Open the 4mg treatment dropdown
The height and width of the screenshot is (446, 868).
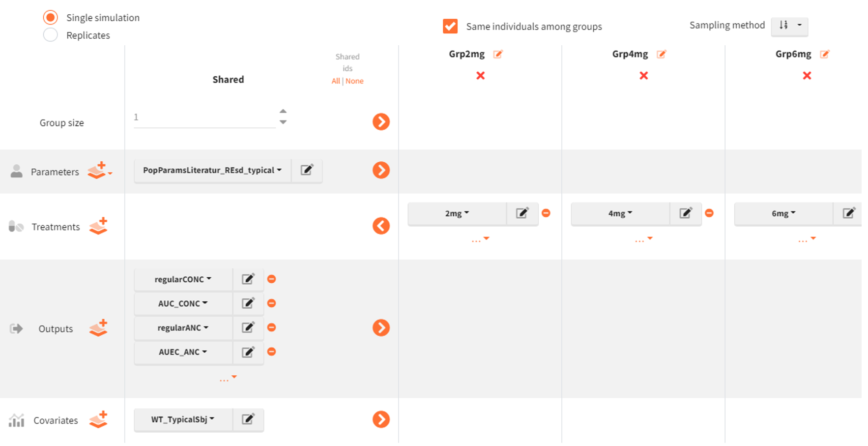point(620,213)
